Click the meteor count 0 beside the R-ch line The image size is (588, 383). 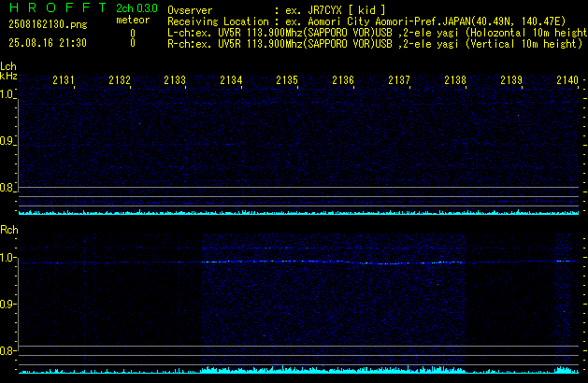(x=133, y=43)
